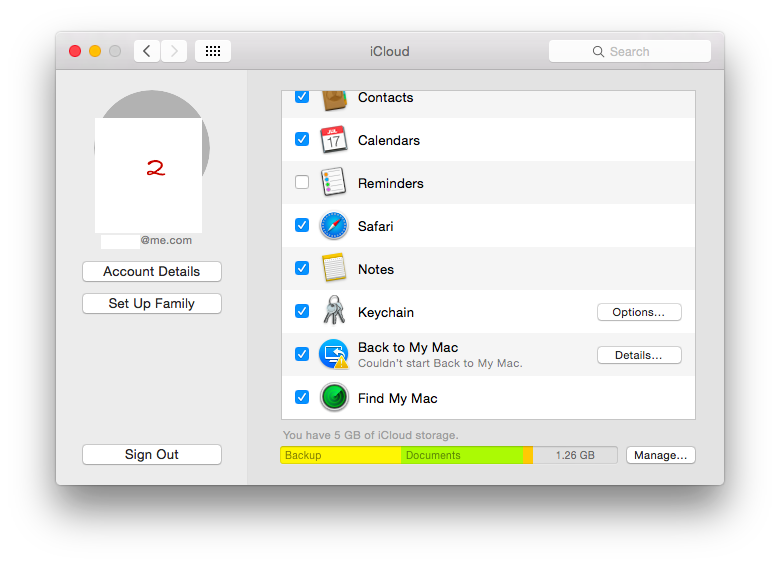
Task: Uncheck Back to My Mac
Action: [x=302, y=354]
